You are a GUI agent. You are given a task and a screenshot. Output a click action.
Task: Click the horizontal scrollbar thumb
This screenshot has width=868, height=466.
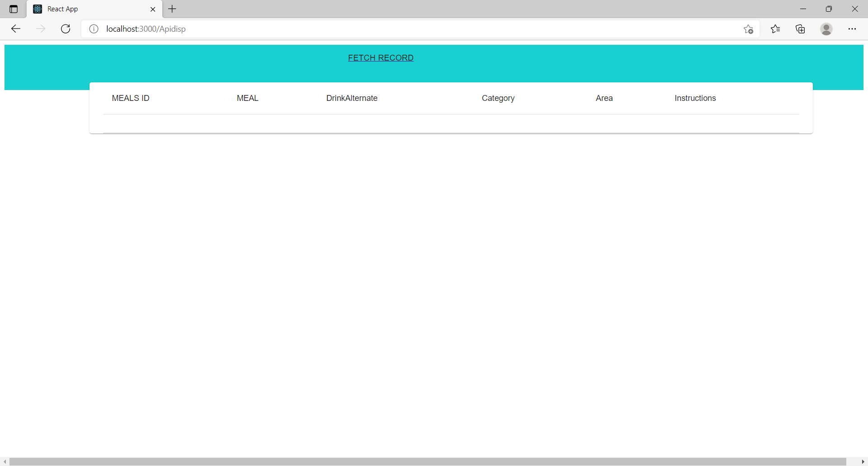pos(427,461)
